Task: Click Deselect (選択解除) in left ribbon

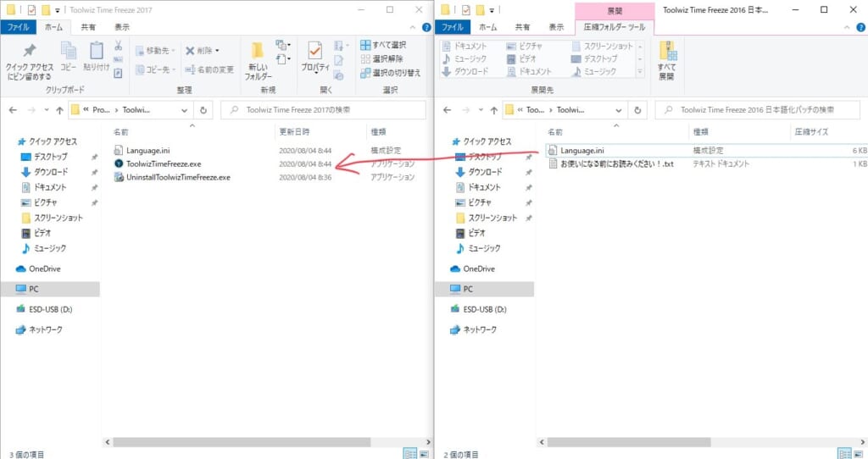Action: click(382, 58)
